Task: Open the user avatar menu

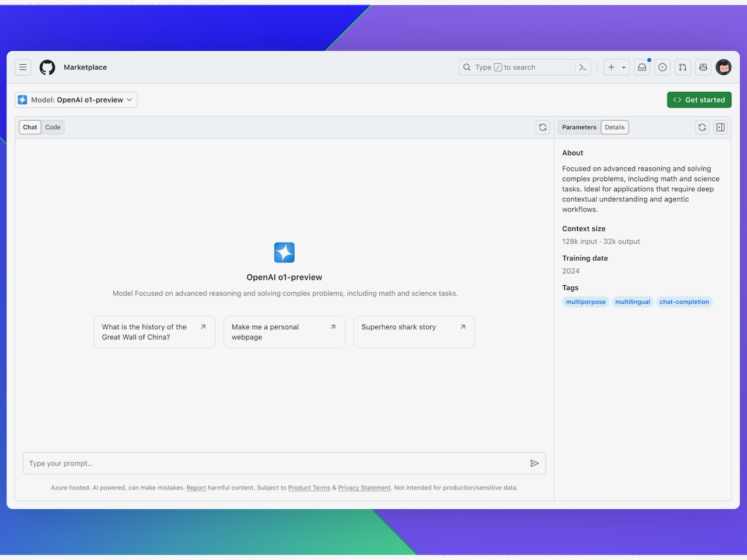Action: pos(724,67)
